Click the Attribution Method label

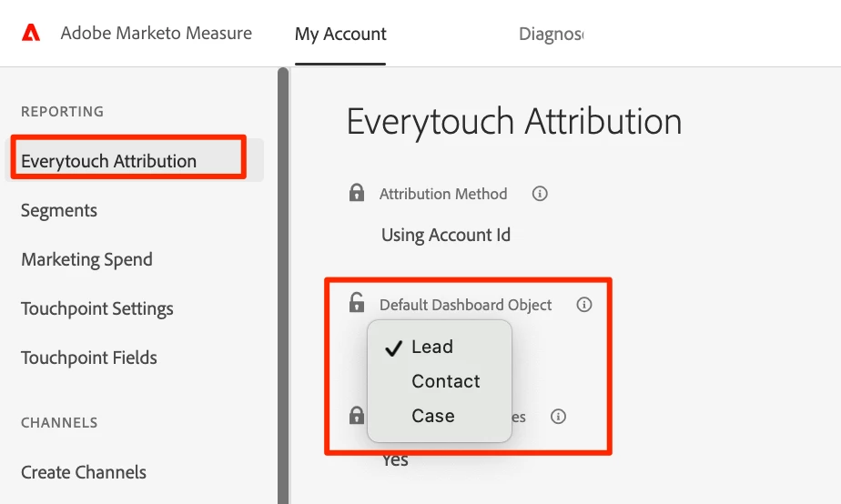click(x=443, y=194)
